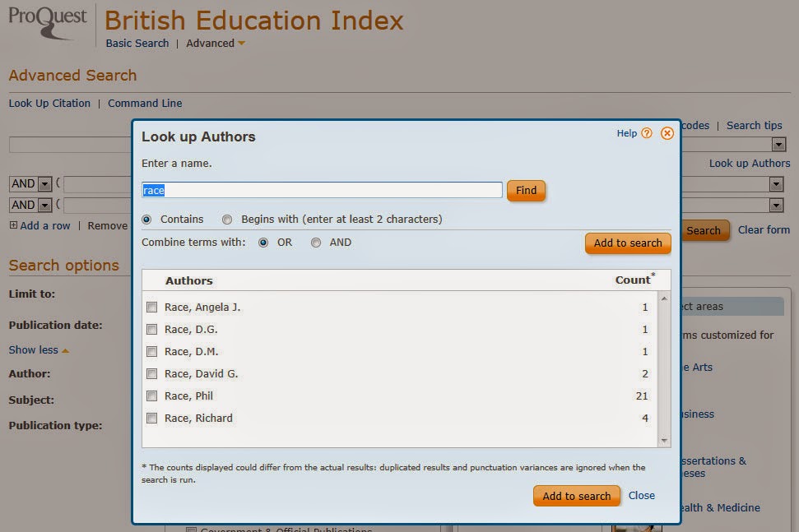This screenshot has width=799, height=532.
Task: Open Search tips link
Action: (x=755, y=125)
